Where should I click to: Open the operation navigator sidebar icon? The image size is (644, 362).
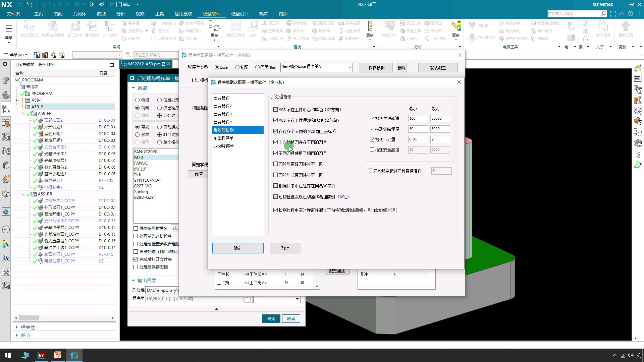[6, 109]
